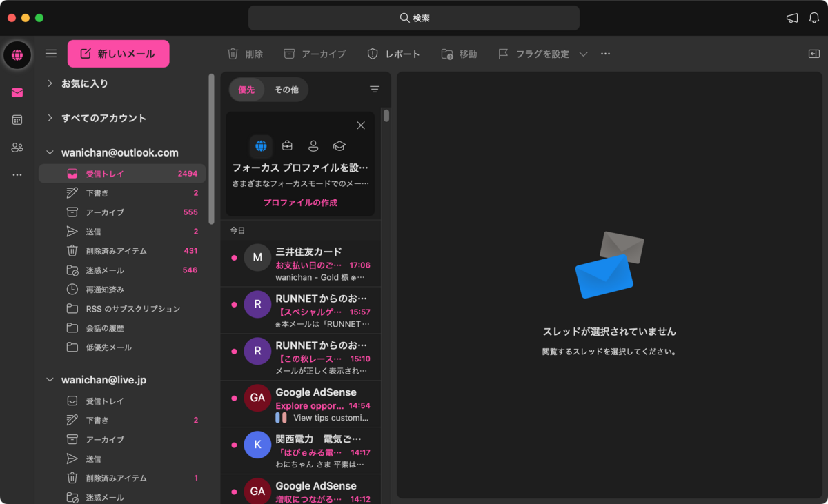The image size is (828, 504).
Task: Open the 低優先メール folder
Action: 122,347
